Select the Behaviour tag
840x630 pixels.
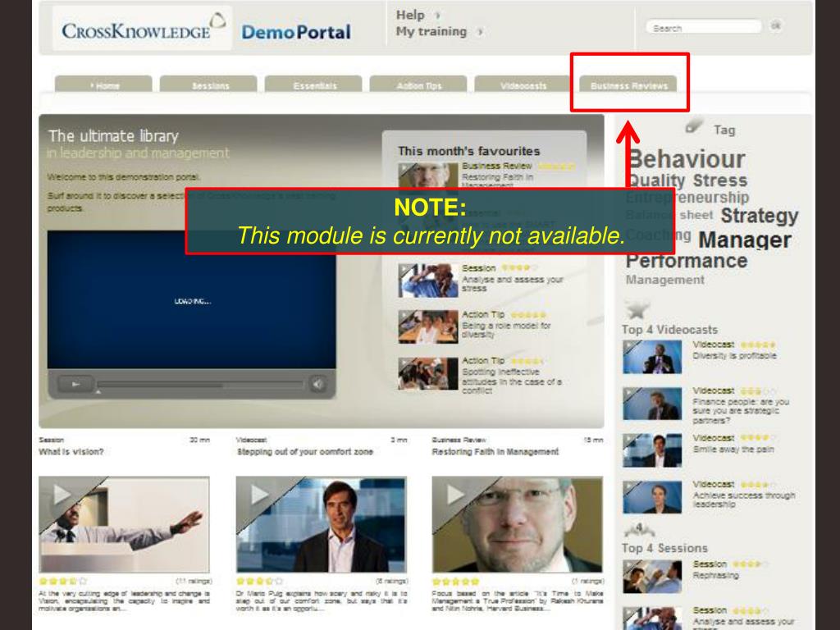click(686, 159)
